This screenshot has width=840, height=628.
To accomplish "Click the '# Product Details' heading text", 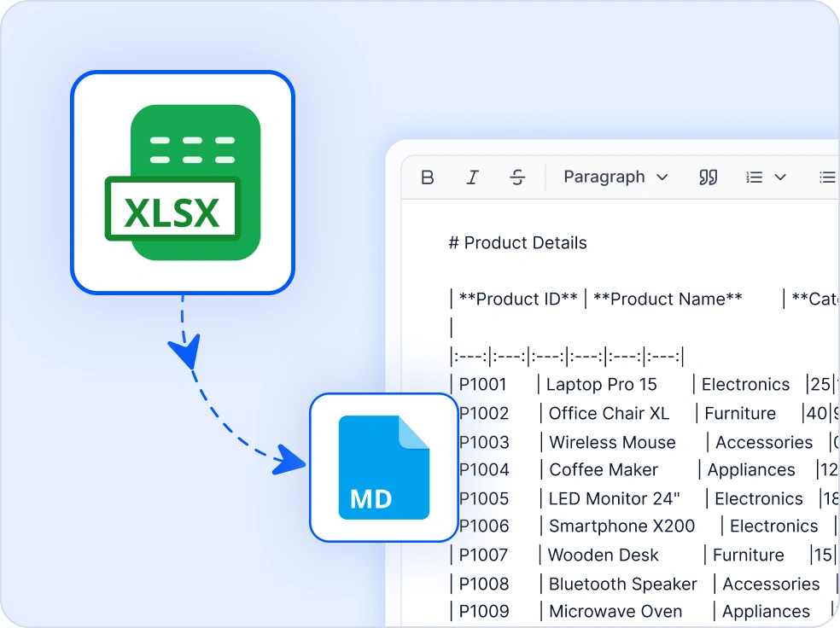I will (x=517, y=243).
